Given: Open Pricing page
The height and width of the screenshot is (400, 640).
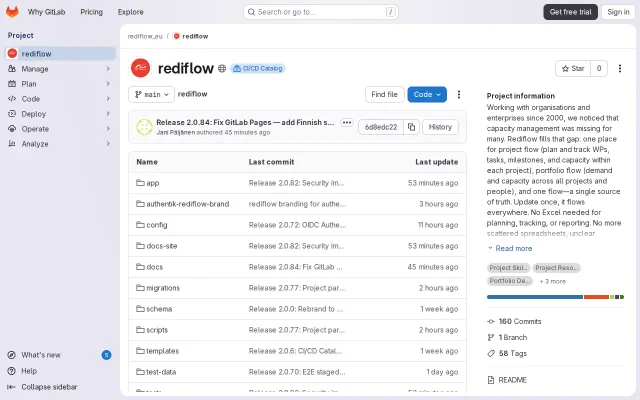Looking at the screenshot, I should coord(91,12).
